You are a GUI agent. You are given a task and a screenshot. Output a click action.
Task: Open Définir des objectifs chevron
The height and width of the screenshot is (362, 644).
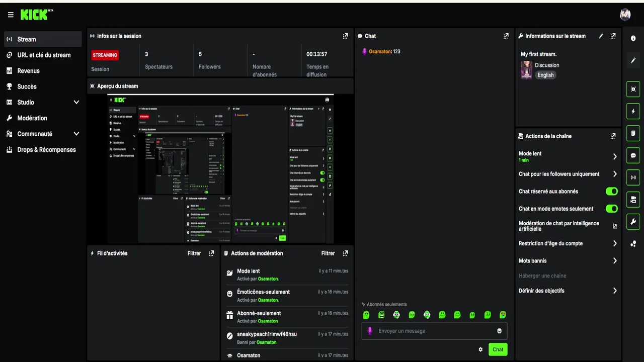click(x=615, y=291)
